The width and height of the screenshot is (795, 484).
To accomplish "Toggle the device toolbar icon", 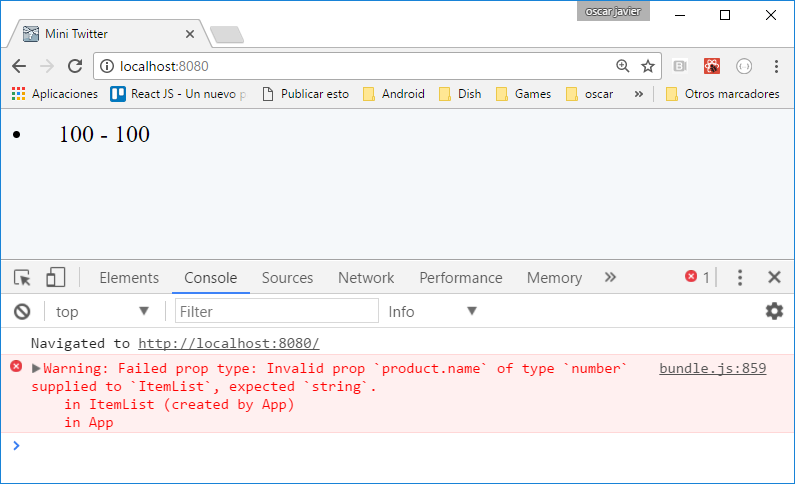I will (55, 277).
